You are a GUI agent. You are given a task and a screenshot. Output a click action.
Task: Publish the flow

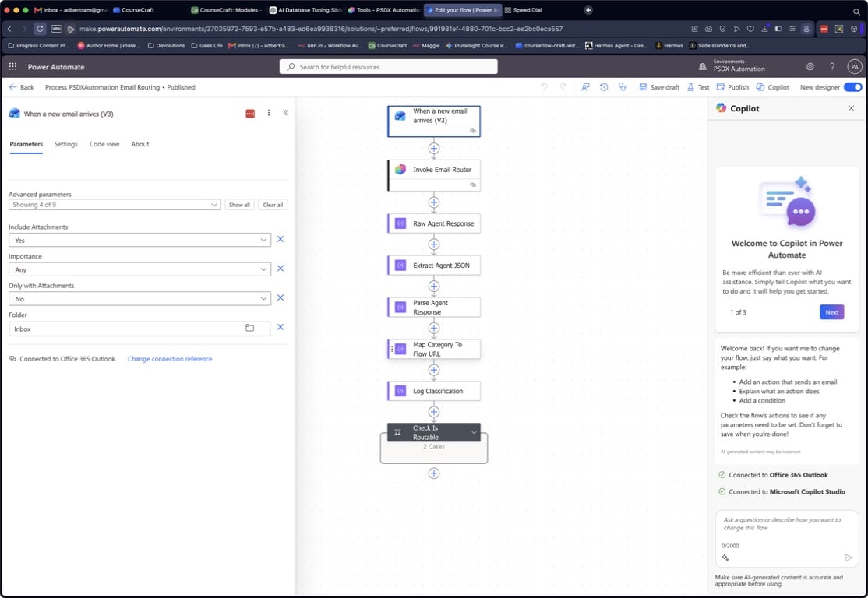click(732, 87)
